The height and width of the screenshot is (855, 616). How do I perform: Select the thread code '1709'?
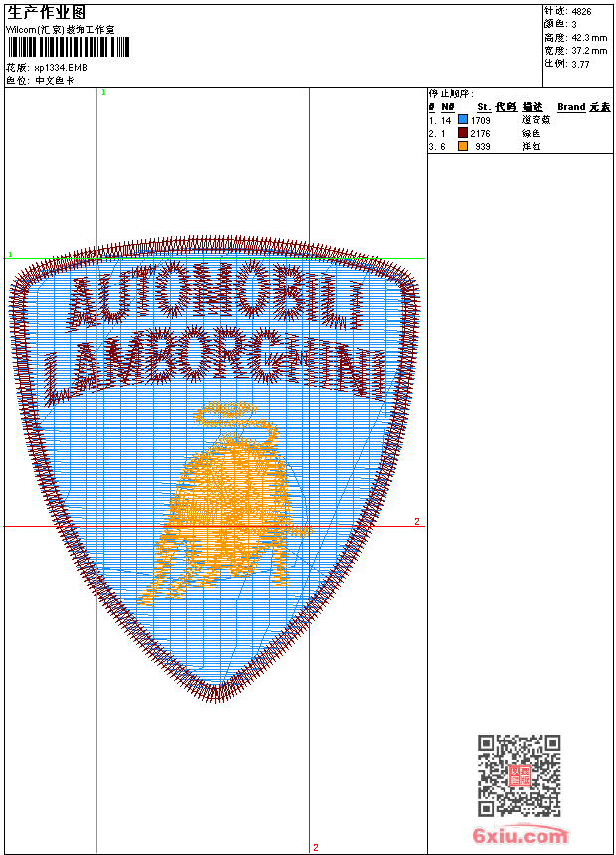click(481, 120)
